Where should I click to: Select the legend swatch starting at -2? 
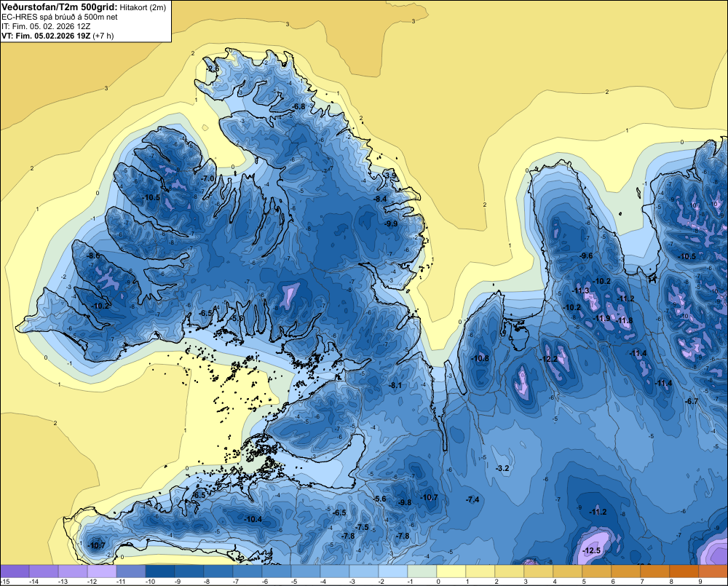[393, 571]
